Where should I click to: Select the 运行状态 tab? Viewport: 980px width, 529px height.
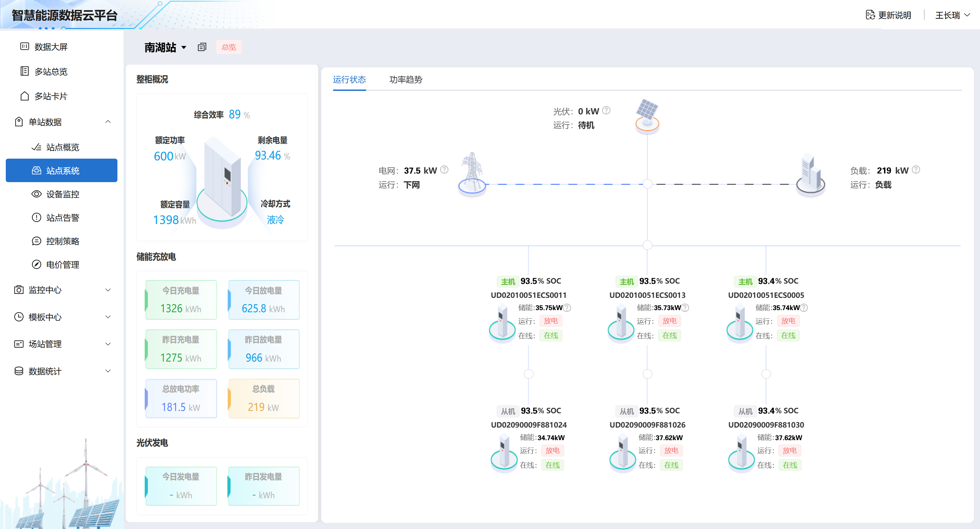coord(349,80)
